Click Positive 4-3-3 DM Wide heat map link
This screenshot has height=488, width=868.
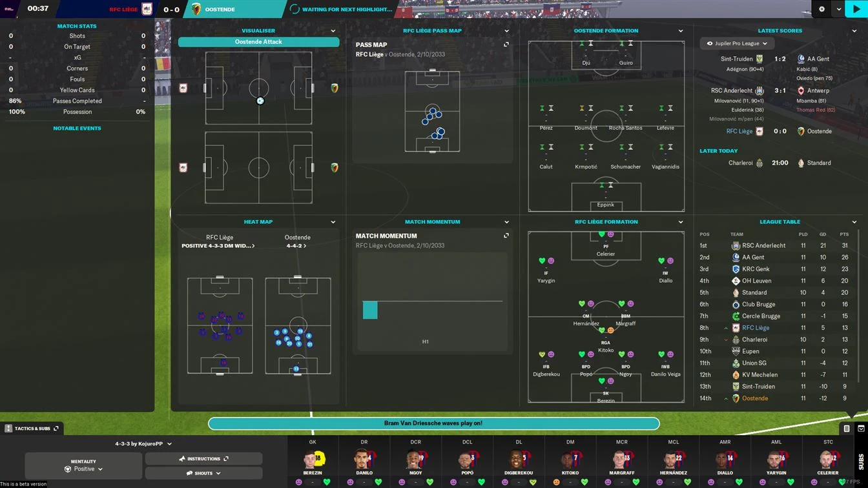218,246
